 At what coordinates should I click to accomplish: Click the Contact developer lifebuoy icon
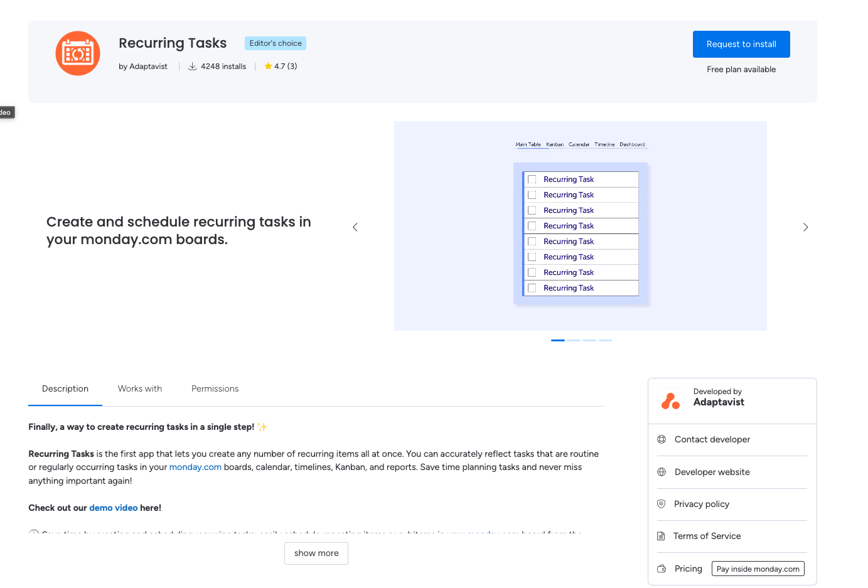(662, 439)
